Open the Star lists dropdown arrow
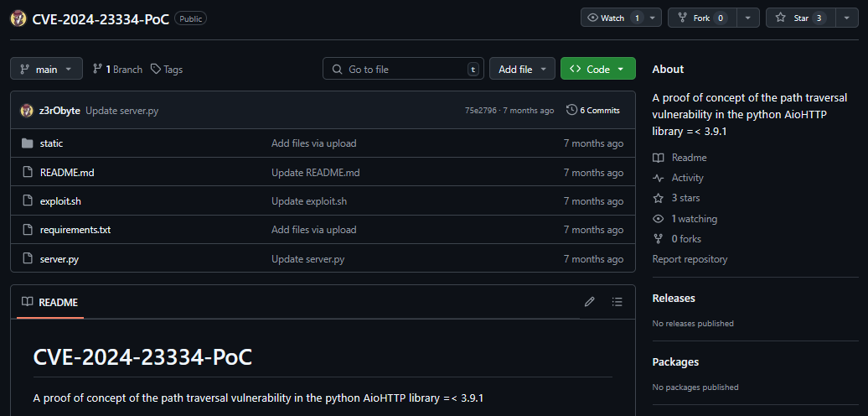Screen dimensions: 868x416 (847, 18)
